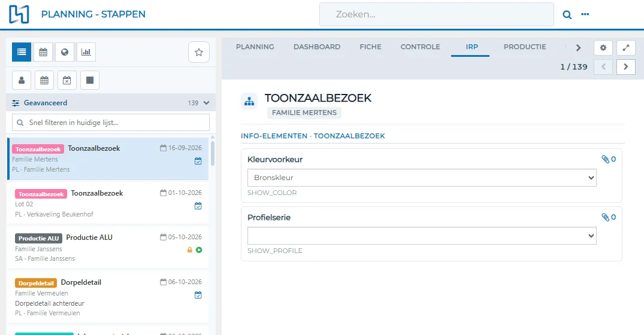The width and height of the screenshot is (644, 335).
Task: Switch to calendar view
Action: coord(43,52)
